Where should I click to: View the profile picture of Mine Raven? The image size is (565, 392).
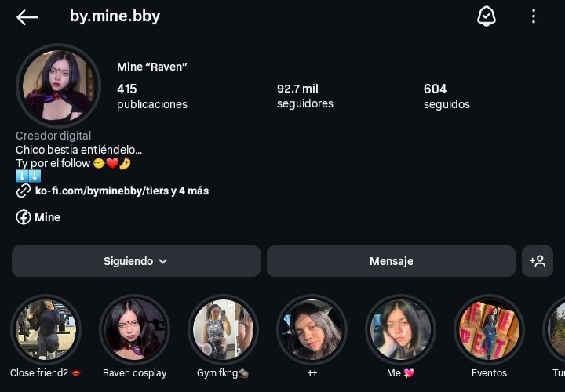pos(58,85)
